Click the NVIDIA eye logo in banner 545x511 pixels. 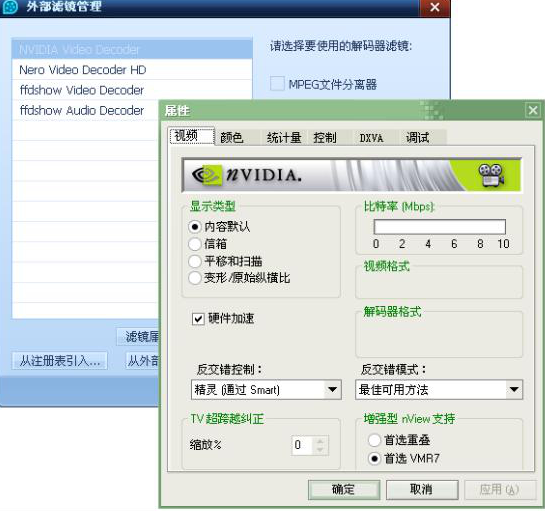(207, 175)
